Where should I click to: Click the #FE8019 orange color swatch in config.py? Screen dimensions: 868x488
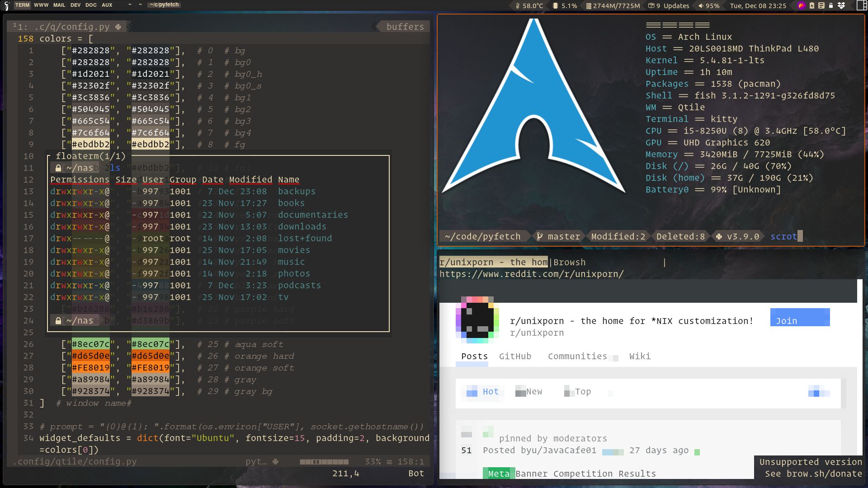(x=90, y=367)
